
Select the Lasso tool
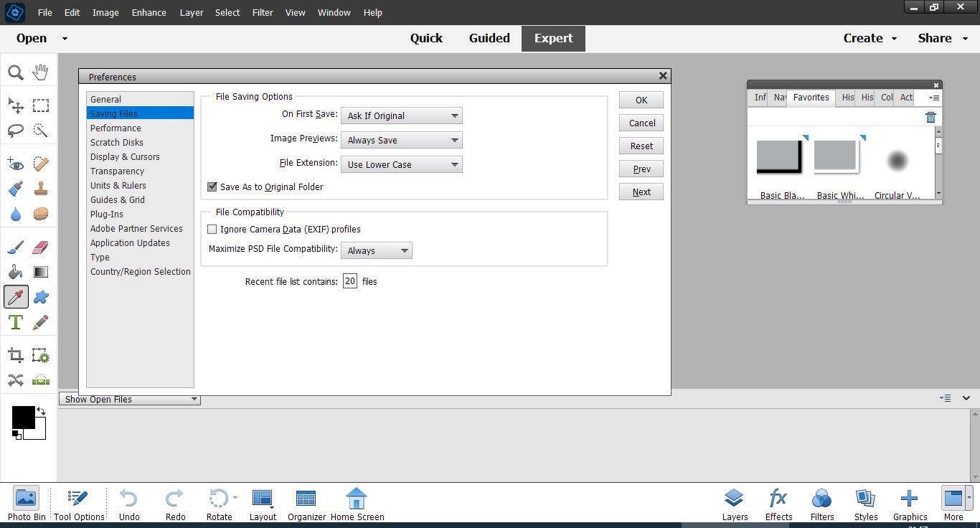pos(16,131)
